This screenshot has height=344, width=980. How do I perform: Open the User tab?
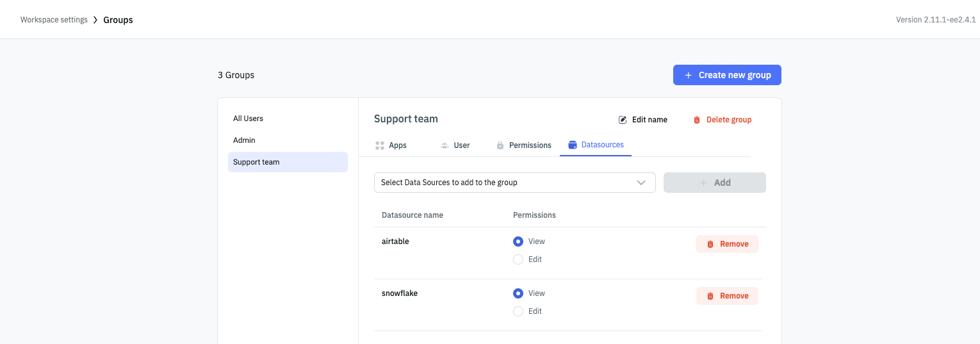click(461, 145)
